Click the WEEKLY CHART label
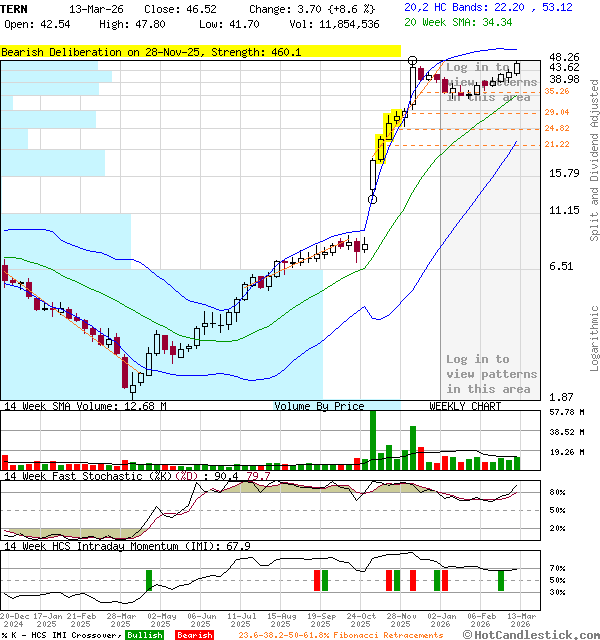 click(x=465, y=406)
